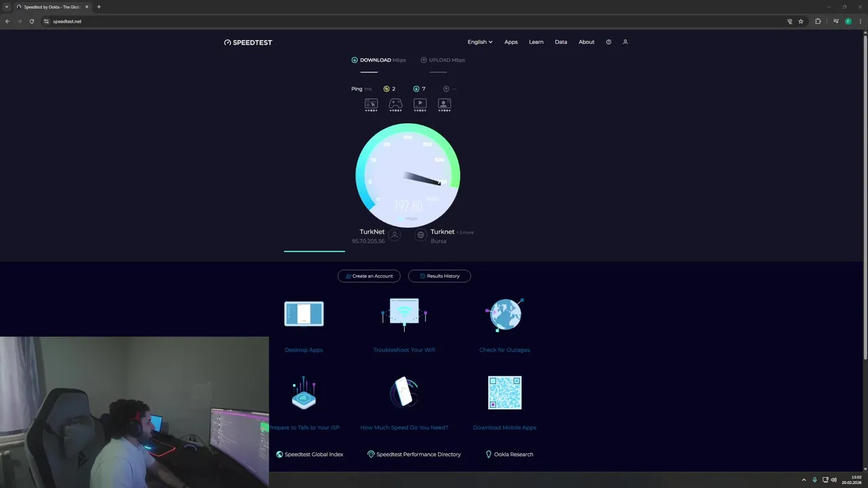Click the Check for Outages globe illustration
This screenshot has width=868, height=488.
point(505,314)
